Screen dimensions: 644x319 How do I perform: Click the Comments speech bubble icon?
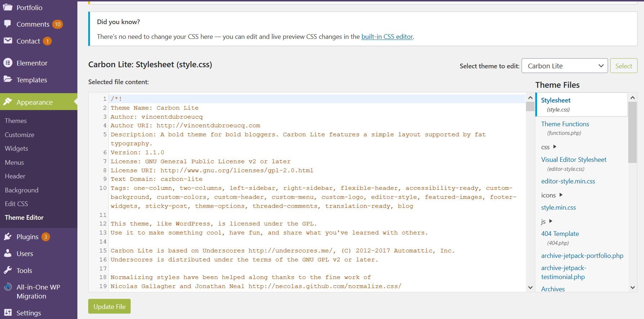point(8,24)
